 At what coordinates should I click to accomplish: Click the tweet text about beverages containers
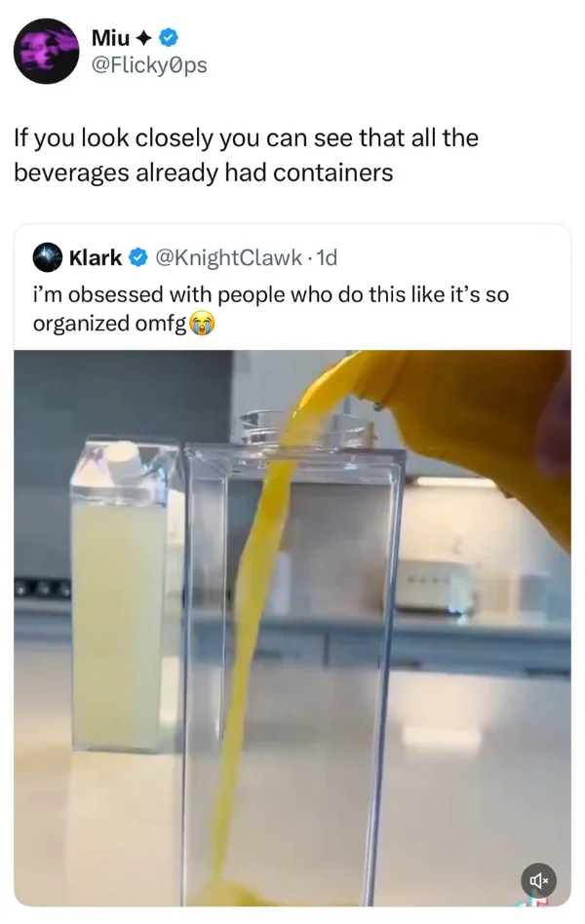(246, 155)
